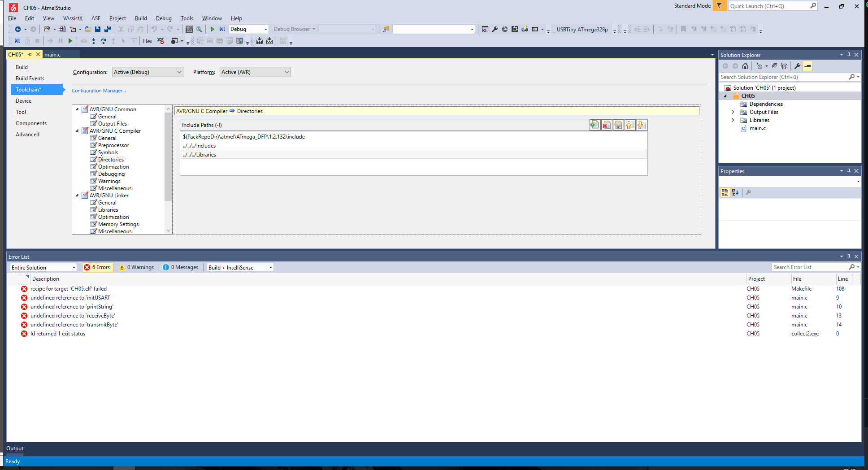
Task: Pin the Error List panel
Action: (849, 257)
